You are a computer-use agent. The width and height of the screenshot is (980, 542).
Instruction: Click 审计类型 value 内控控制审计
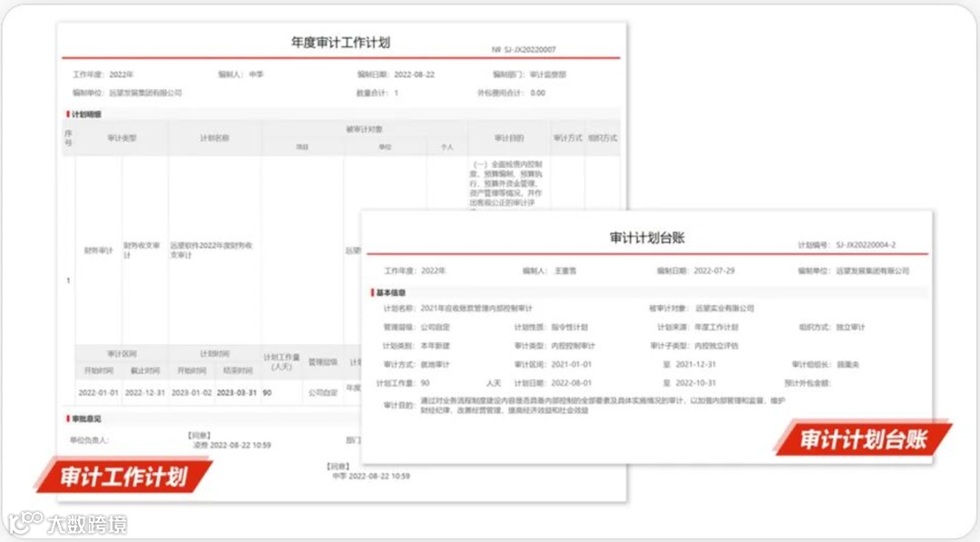click(573, 346)
